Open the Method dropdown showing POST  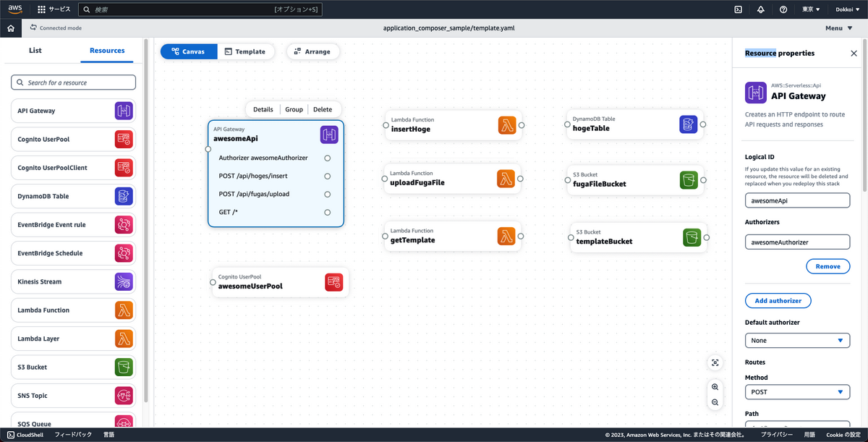tap(797, 392)
